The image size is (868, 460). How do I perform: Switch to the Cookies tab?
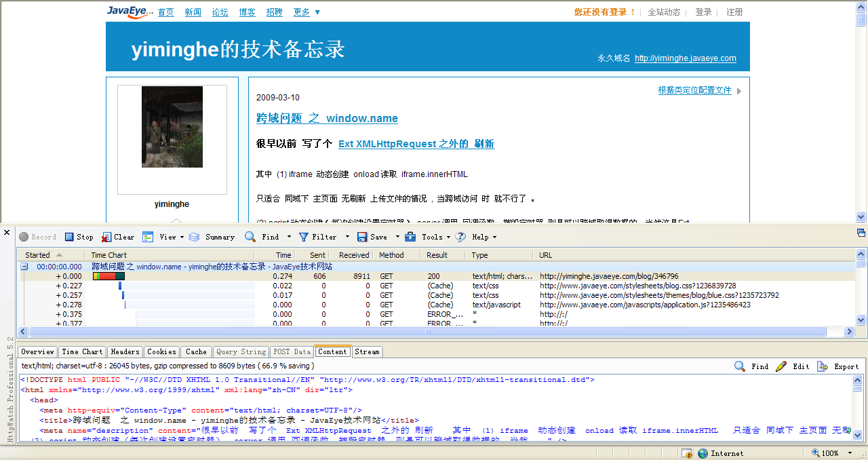pos(161,351)
